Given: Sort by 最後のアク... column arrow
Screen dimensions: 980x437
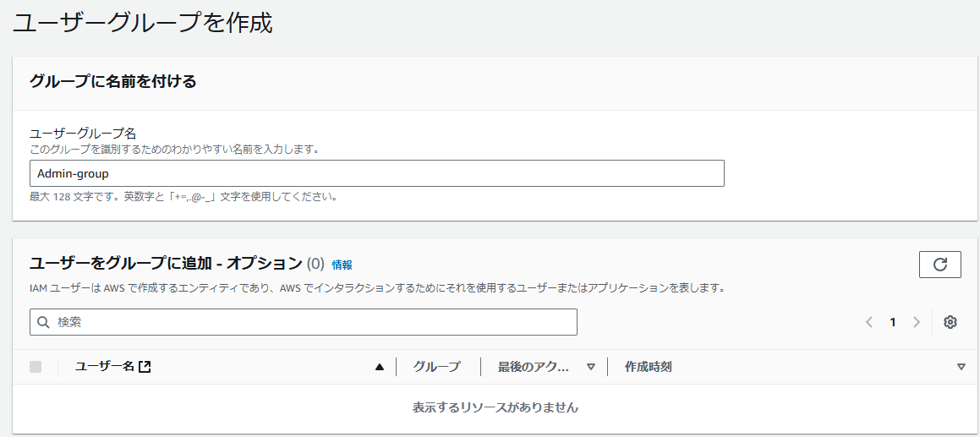Looking at the screenshot, I should [x=591, y=367].
